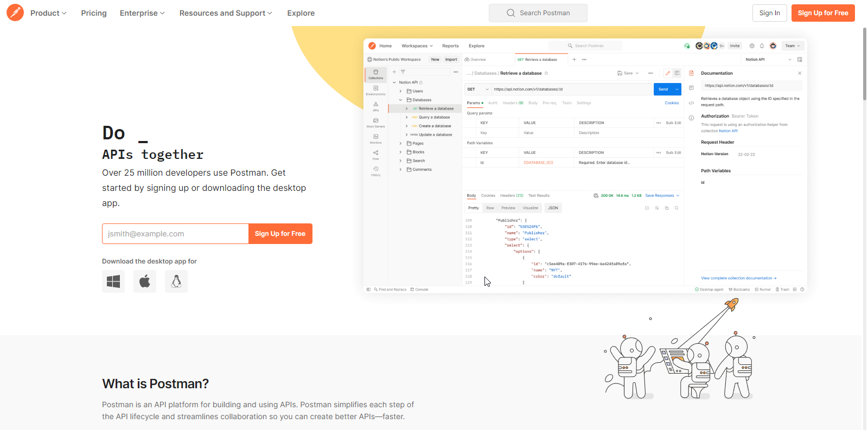
Task: Click the magnifier icon in Search Postman box
Action: [510, 13]
